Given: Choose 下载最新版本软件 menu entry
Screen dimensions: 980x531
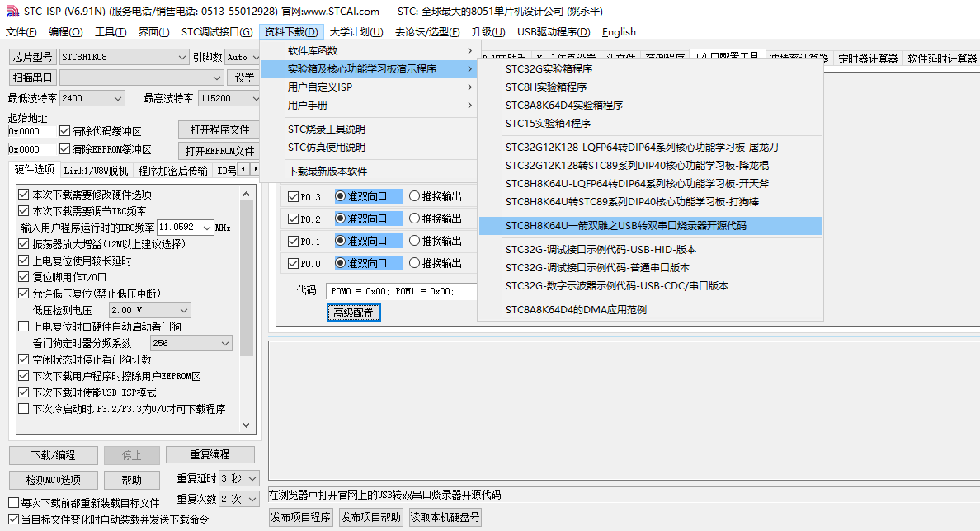Looking at the screenshot, I should [x=370, y=172].
